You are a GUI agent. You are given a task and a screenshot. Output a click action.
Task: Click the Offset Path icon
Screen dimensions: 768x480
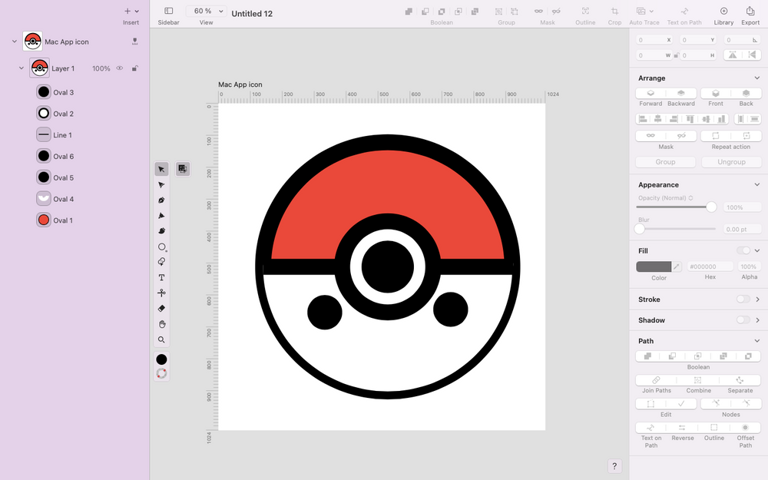click(x=745, y=428)
